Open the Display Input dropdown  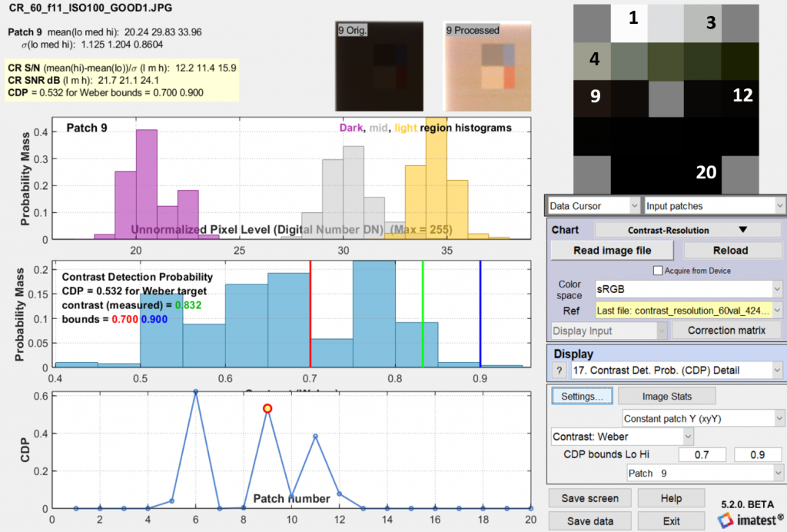pos(609,331)
